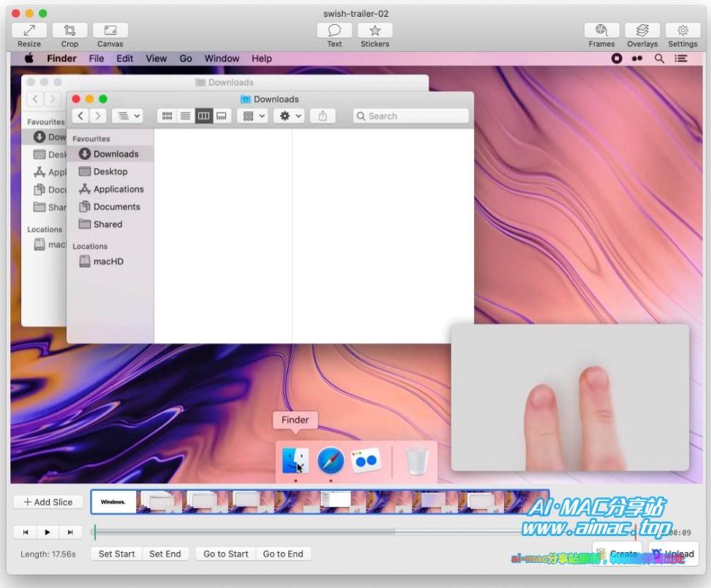The image size is (711, 588).
Task: Play the video
Action: (x=48, y=532)
